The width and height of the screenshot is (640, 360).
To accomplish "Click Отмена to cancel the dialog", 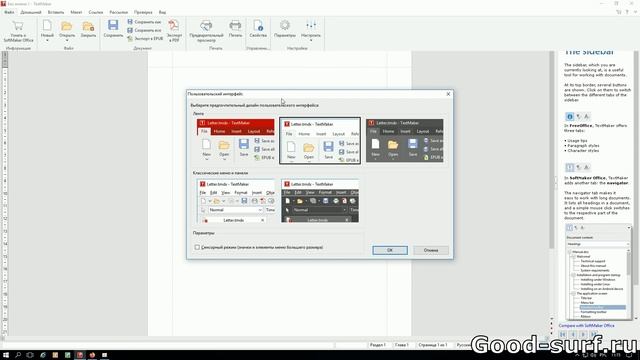I will [x=431, y=250].
